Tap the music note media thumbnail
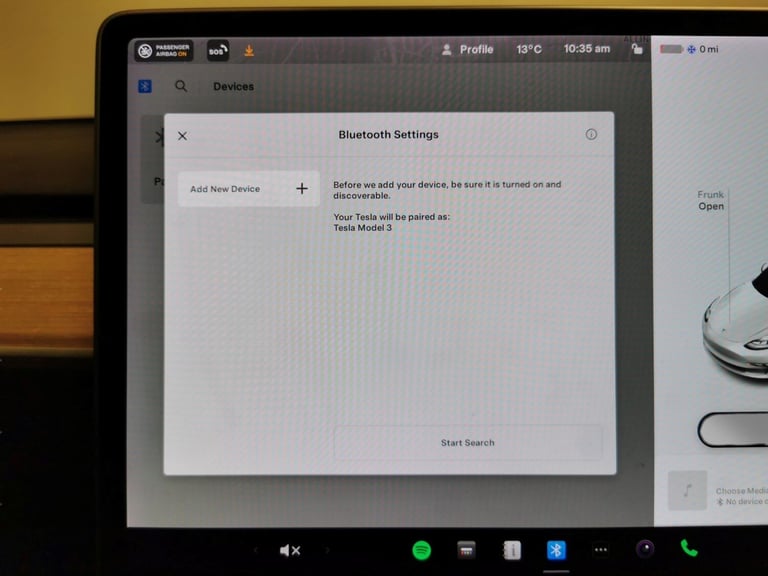Screen dimensions: 768x576 tap(688, 490)
